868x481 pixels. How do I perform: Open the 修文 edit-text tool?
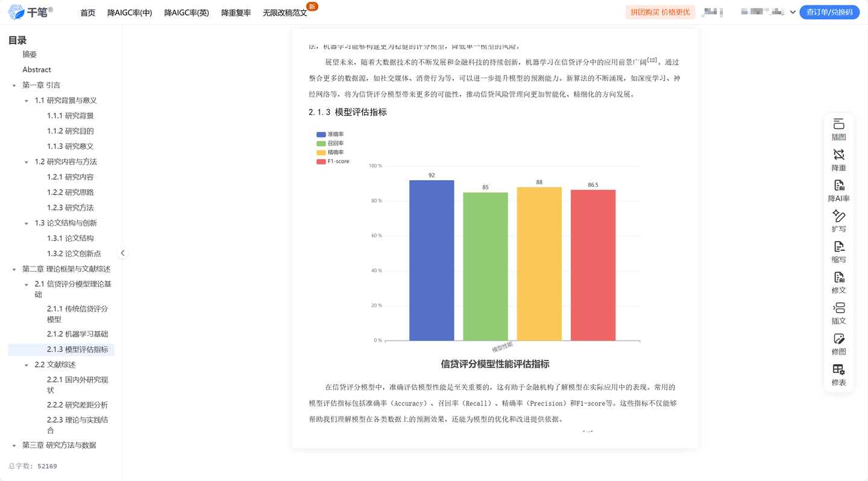tap(838, 283)
